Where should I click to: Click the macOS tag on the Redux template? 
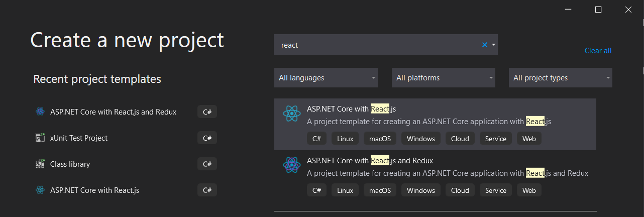tap(383, 190)
